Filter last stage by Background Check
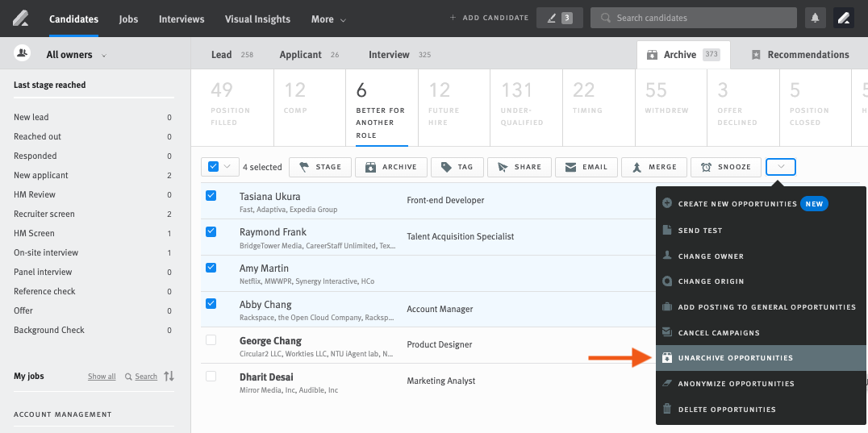Viewport: 868px width, 433px height. point(93,330)
